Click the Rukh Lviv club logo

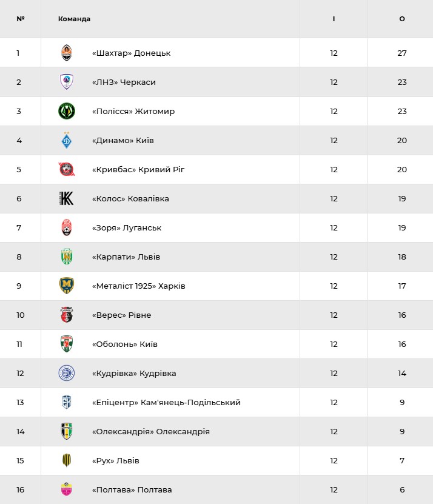[x=66, y=460]
